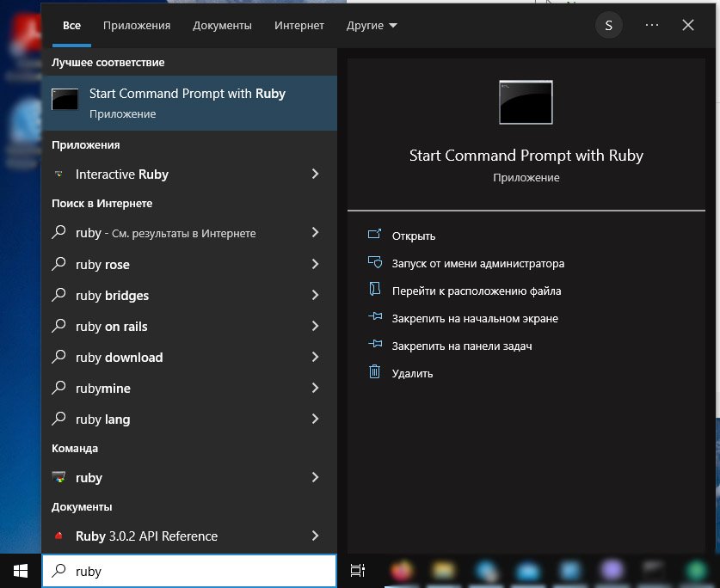Click pin icon beside 'Закрепить на панели задач'

[375, 343]
